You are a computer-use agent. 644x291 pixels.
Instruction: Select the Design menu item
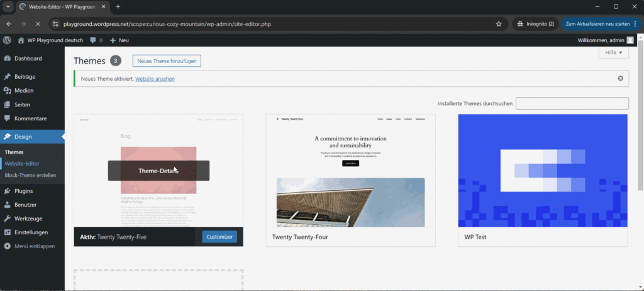[32, 137]
